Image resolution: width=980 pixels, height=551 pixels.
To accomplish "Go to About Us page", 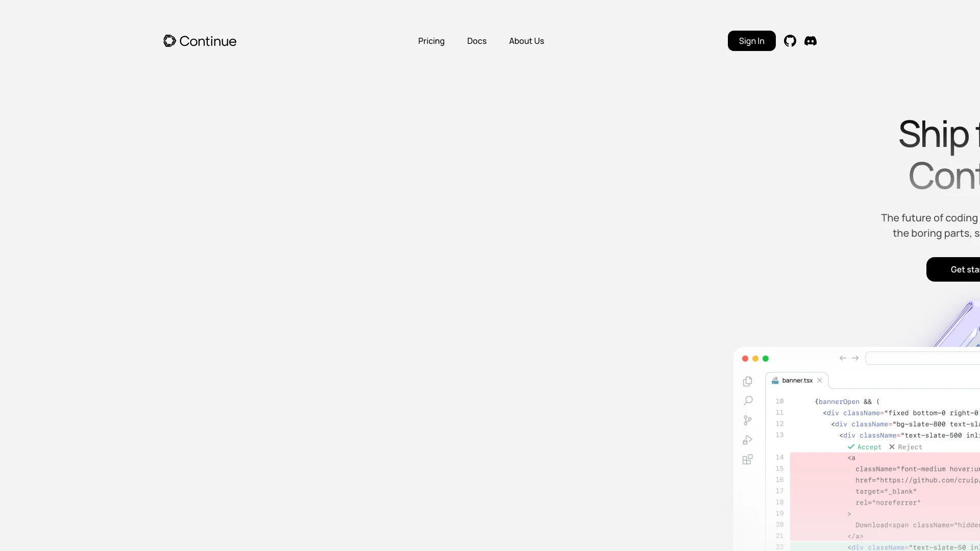I will click(526, 41).
